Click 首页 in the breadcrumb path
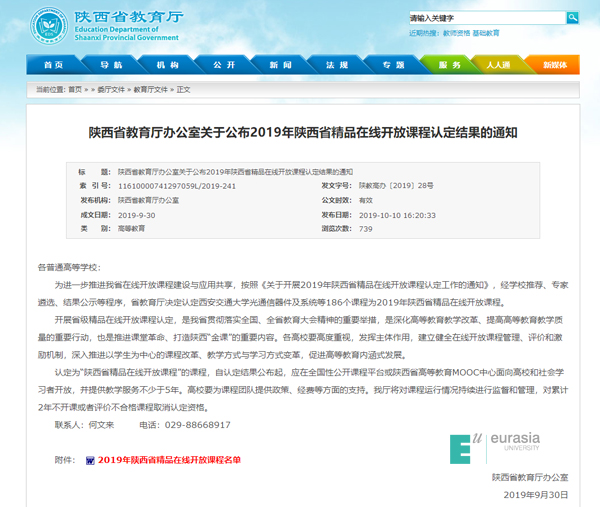 [x=75, y=89]
